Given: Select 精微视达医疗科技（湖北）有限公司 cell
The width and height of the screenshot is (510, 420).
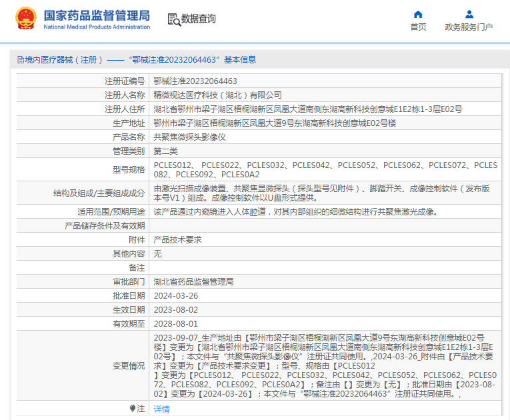Looking at the screenshot, I should click(217, 95).
